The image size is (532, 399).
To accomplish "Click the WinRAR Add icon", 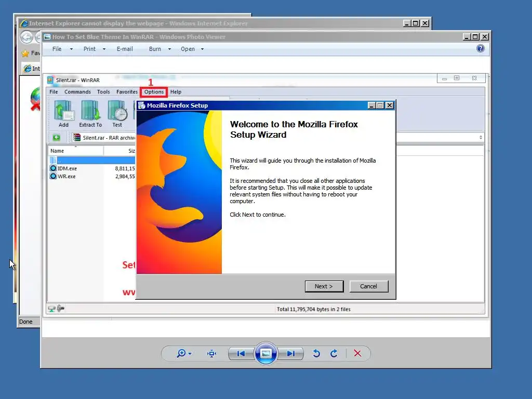I will click(x=64, y=114).
